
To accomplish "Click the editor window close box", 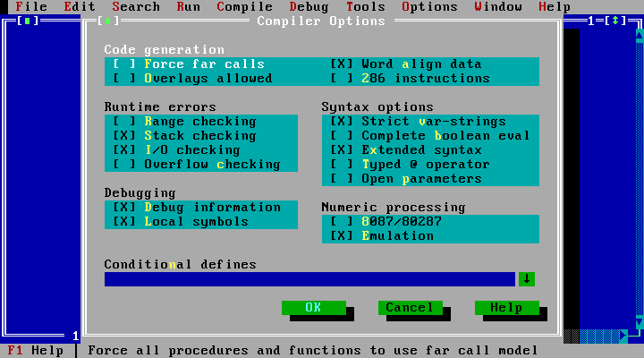I will [29, 21].
